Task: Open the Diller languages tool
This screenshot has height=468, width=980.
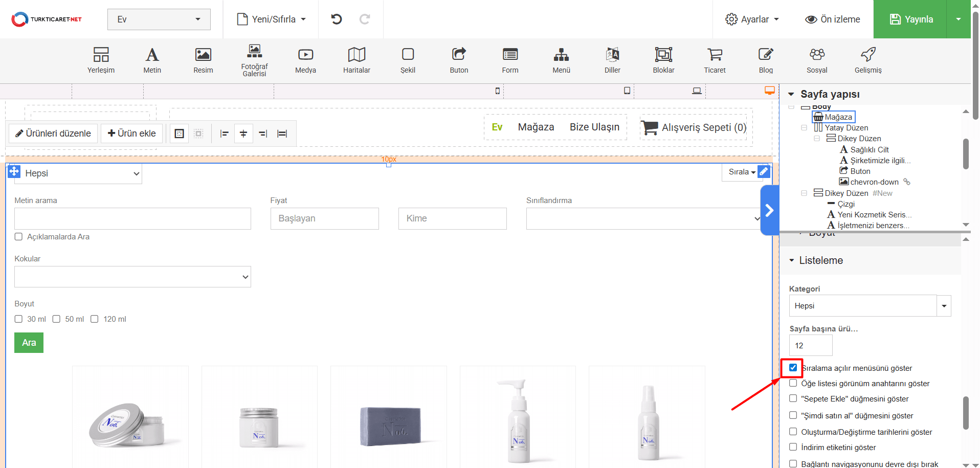Action: 612,60
